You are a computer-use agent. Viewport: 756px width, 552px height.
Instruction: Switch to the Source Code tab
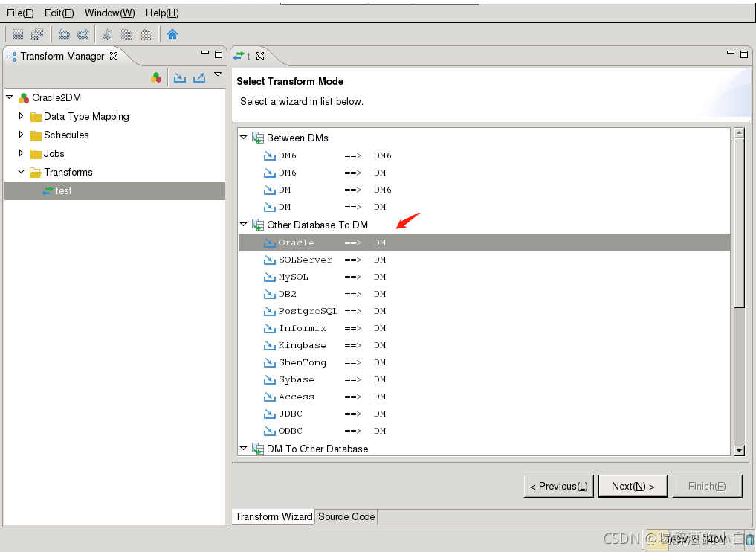tap(346, 516)
